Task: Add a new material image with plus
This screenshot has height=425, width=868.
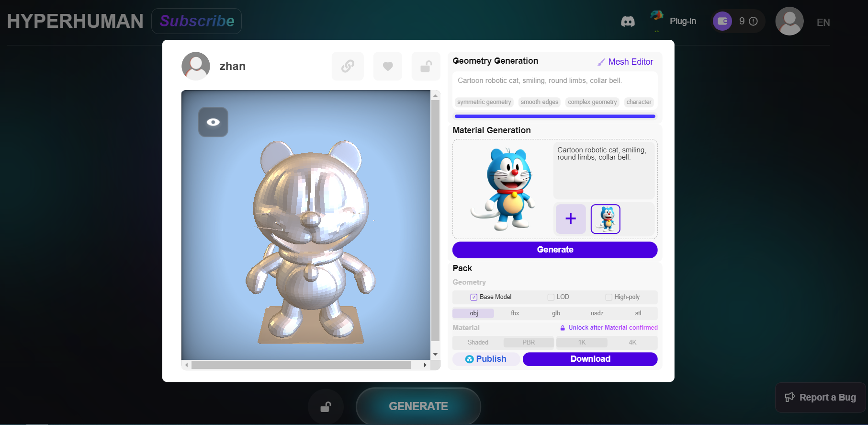Action: tap(571, 219)
